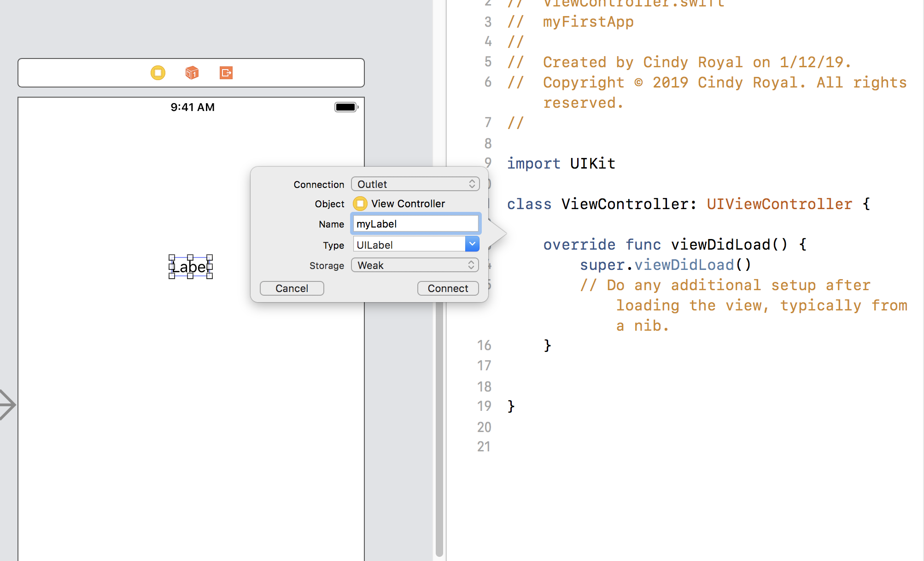Click the UIViewController superclass text

point(779,204)
